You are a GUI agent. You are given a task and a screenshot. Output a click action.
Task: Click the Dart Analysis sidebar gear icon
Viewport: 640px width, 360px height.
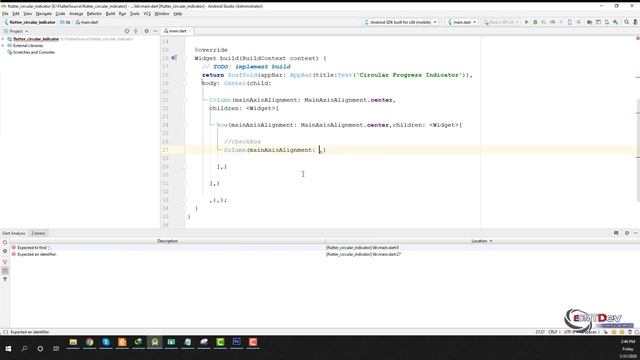5,251
